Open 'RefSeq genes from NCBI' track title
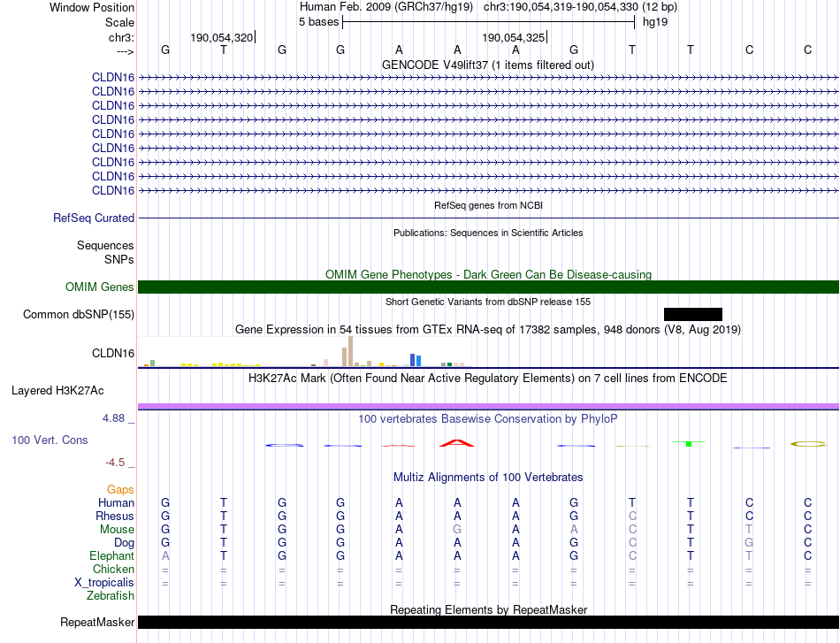Viewport: 840px width, 643px height. (x=489, y=205)
